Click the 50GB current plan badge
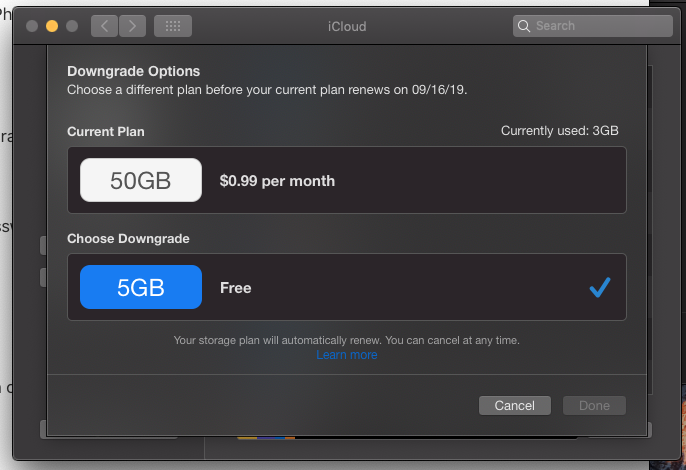The height and width of the screenshot is (470, 686). [x=141, y=181]
